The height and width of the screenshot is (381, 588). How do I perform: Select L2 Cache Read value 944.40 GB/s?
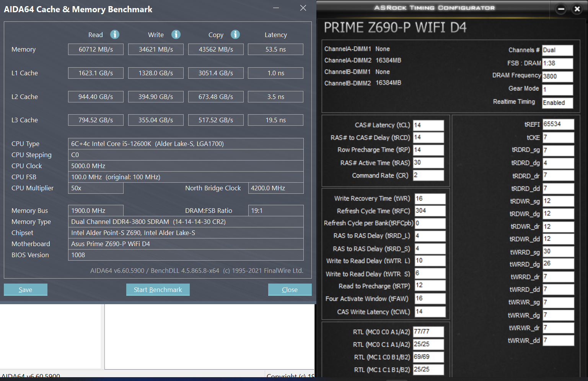click(x=96, y=97)
